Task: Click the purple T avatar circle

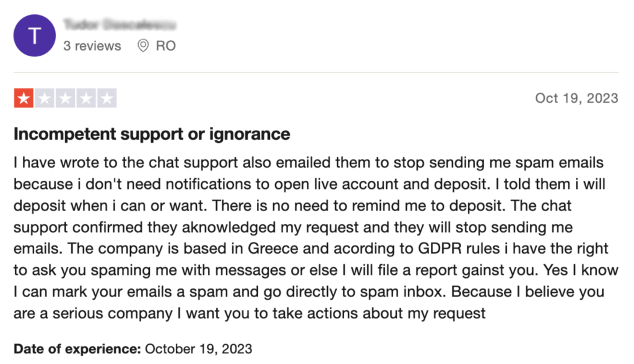Action: pyautogui.click(x=35, y=35)
